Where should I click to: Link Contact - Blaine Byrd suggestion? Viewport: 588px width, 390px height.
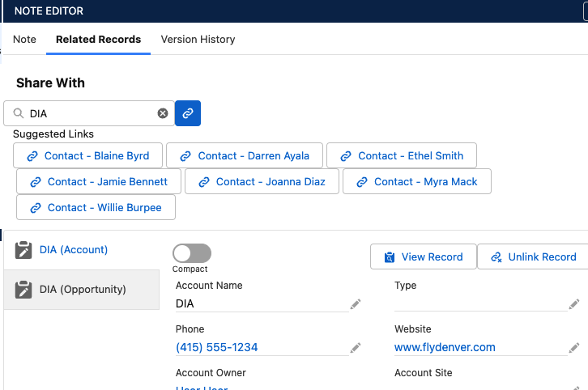[x=87, y=155]
